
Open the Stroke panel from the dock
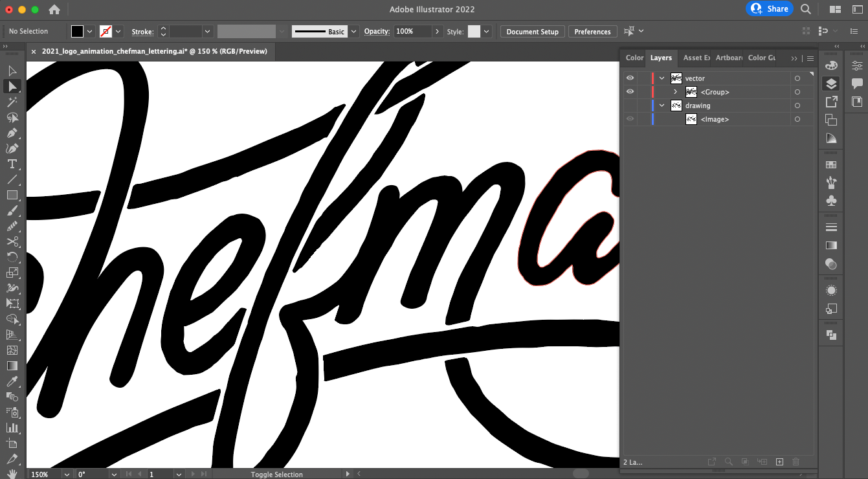pos(832,227)
